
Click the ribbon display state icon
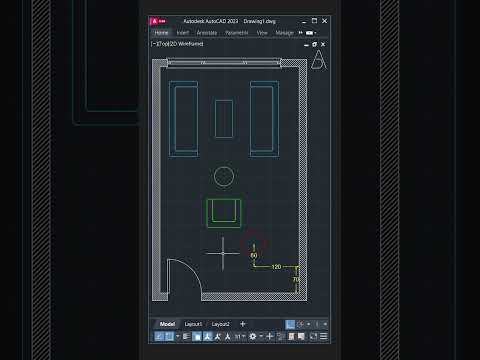309,33
